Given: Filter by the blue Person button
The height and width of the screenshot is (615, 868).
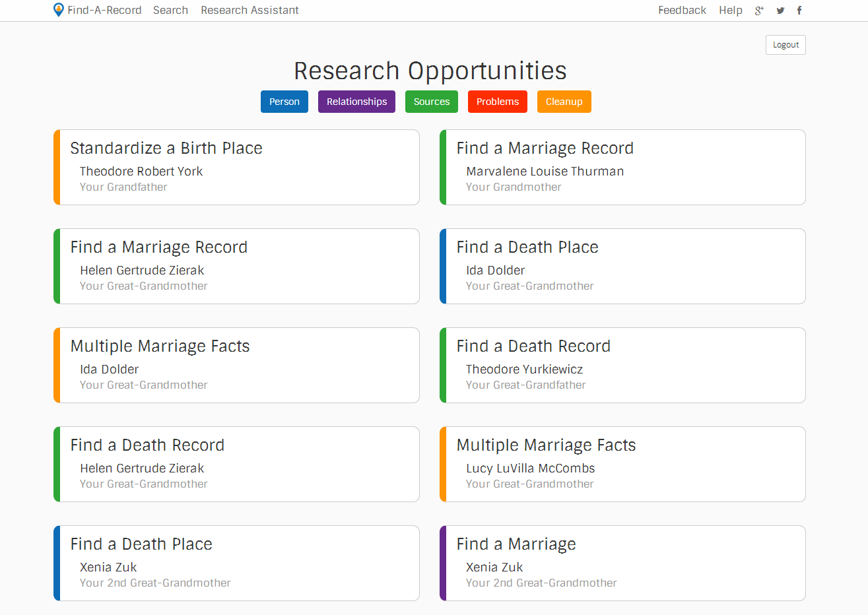Looking at the screenshot, I should pyautogui.click(x=284, y=102).
